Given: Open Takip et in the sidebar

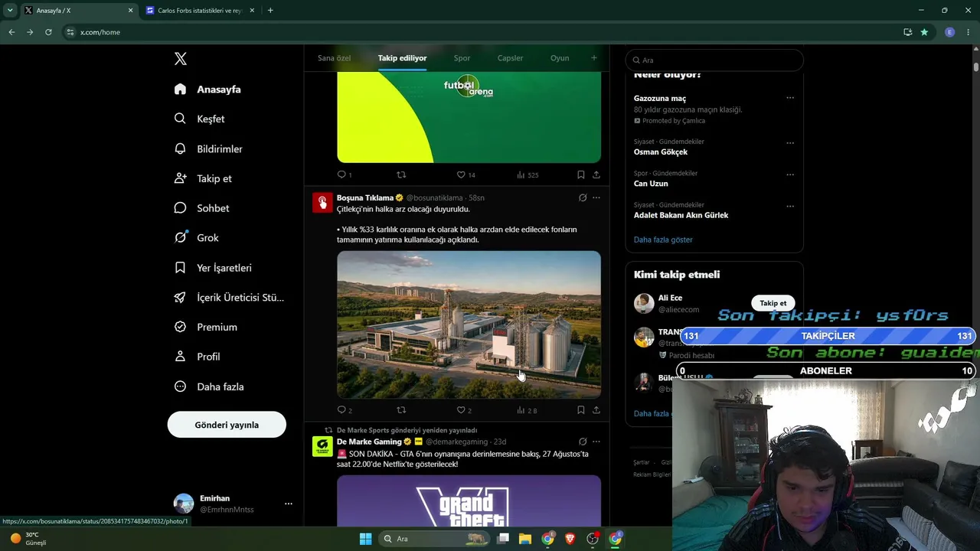Looking at the screenshot, I should coord(203,178).
